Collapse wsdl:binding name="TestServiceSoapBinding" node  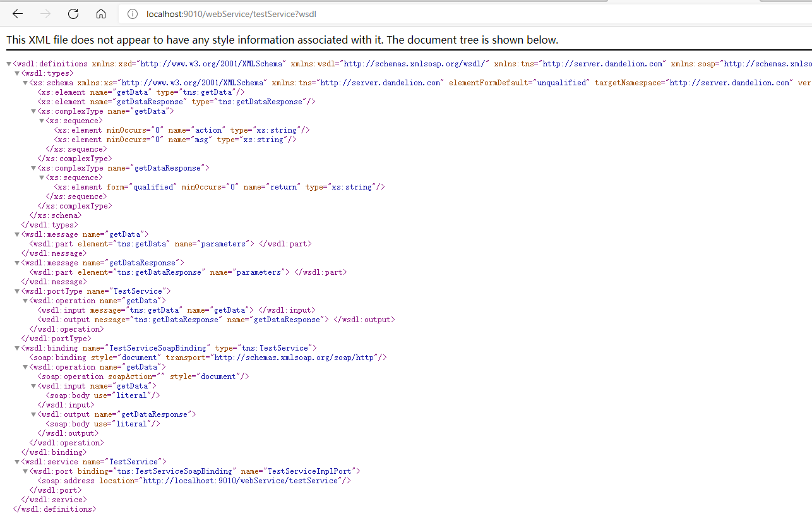[17, 348]
